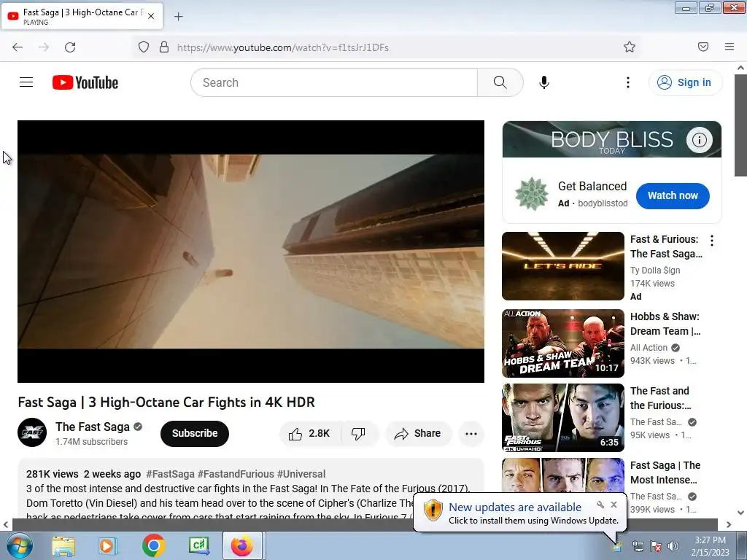Open tracking protection shield icon
This screenshot has width=747, height=560.
pyautogui.click(x=144, y=47)
